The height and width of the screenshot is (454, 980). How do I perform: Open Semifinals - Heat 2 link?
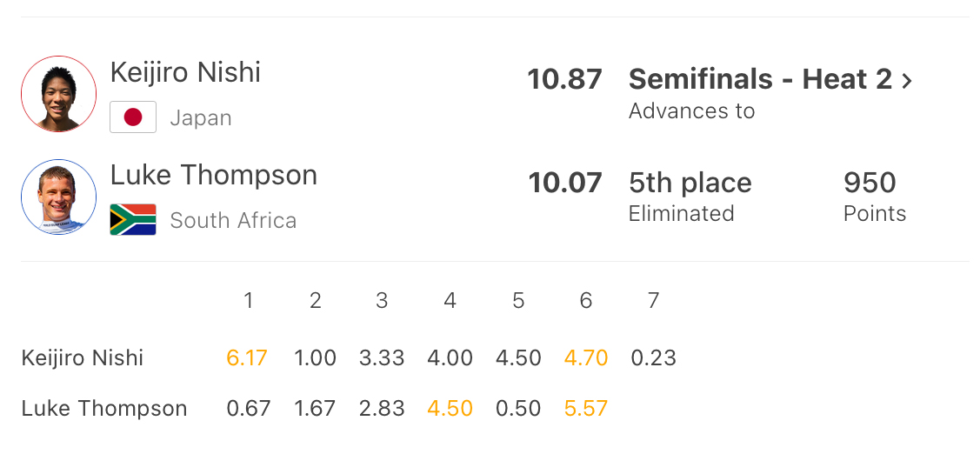(761, 79)
